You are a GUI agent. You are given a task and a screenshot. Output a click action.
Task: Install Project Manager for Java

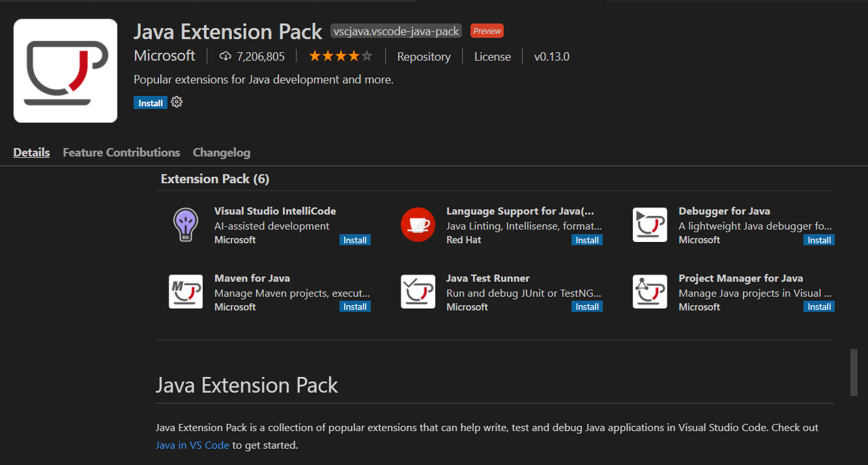point(819,307)
